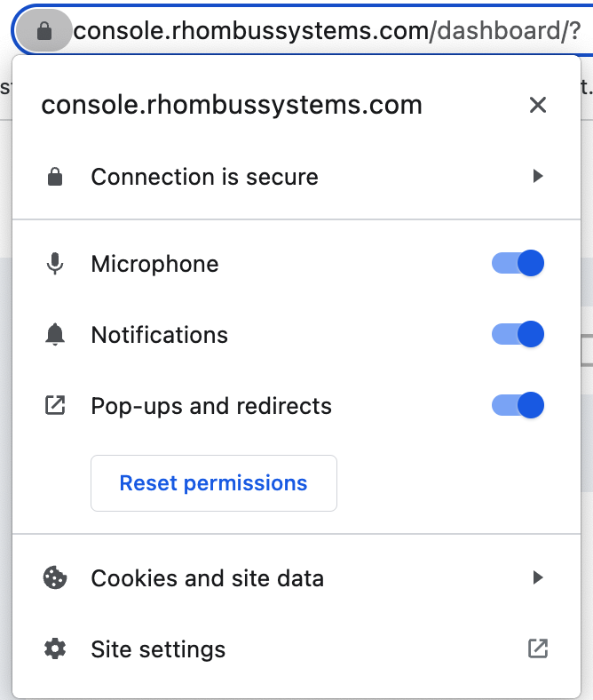Click the Site settings gear icon

click(x=55, y=648)
